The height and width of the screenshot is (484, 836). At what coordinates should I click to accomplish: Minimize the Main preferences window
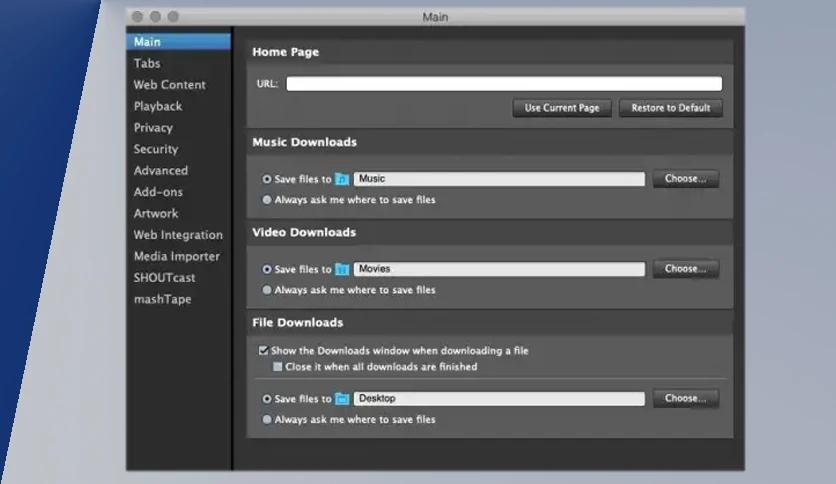155,17
